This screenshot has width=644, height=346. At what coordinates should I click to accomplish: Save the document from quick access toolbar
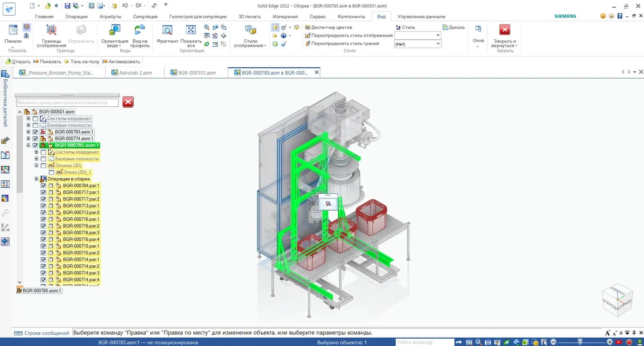pyautogui.click(x=67, y=6)
